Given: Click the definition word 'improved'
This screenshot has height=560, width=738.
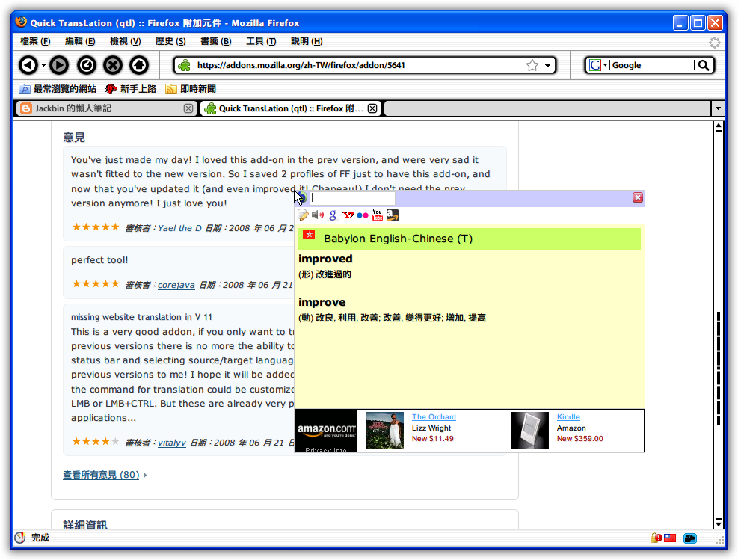Looking at the screenshot, I should 325,259.
